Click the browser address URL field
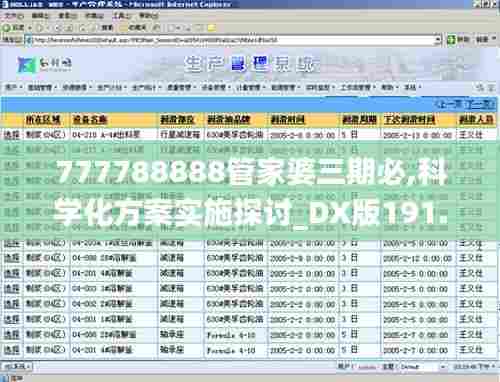The image size is (500, 382). point(233,40)
